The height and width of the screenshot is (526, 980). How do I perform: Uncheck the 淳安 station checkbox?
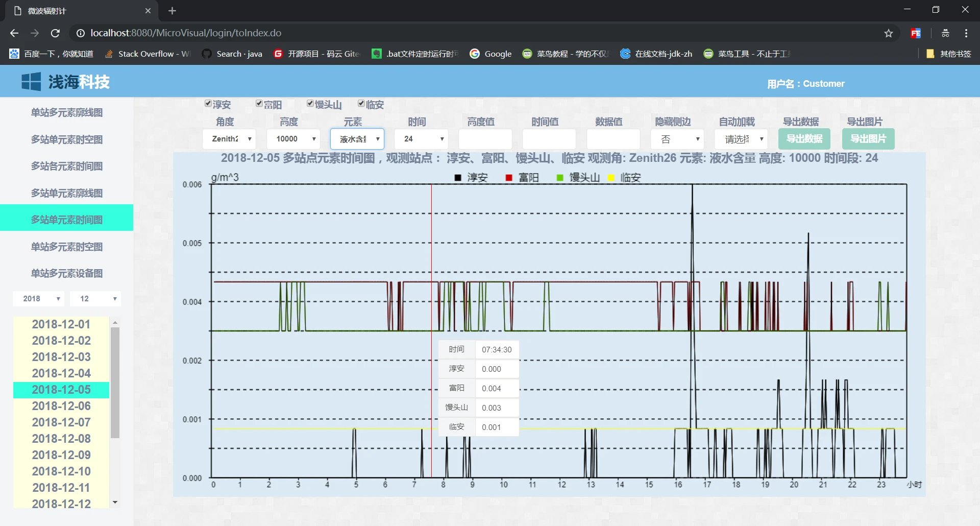208,104
